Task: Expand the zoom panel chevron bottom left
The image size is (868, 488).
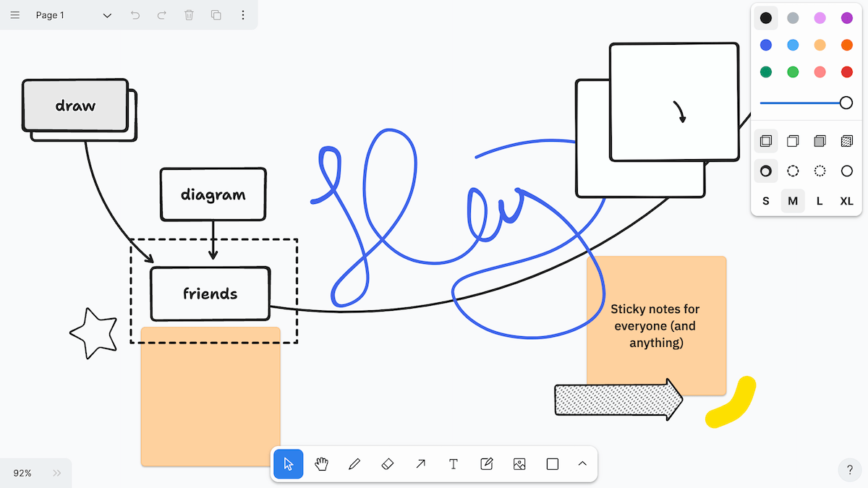Action: pos(56,473)
